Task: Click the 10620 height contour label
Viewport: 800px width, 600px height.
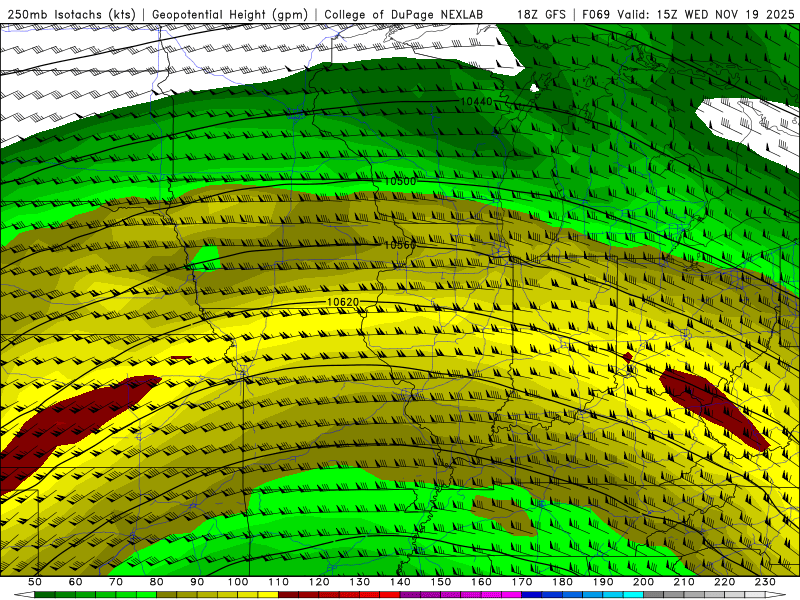Action: click(343, 302)
